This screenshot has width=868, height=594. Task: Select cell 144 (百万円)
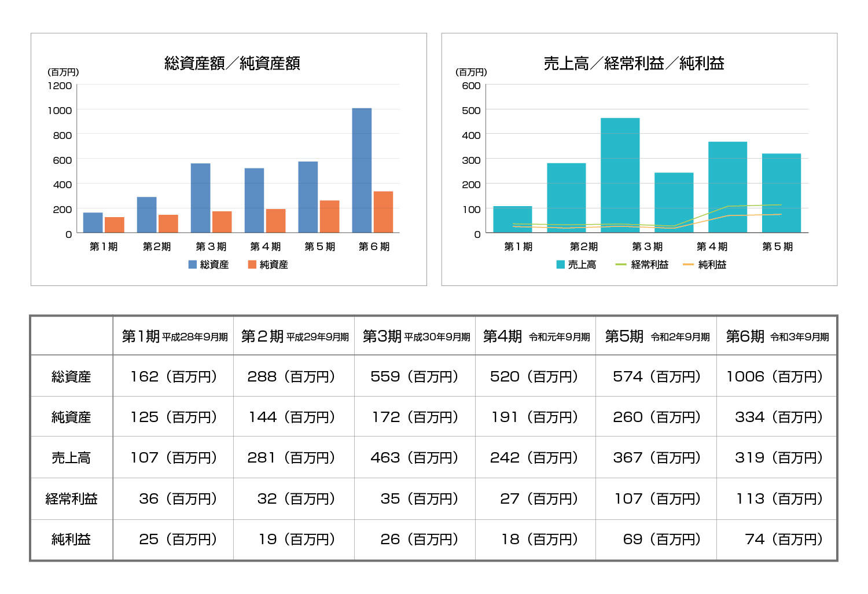click(295, 417)
